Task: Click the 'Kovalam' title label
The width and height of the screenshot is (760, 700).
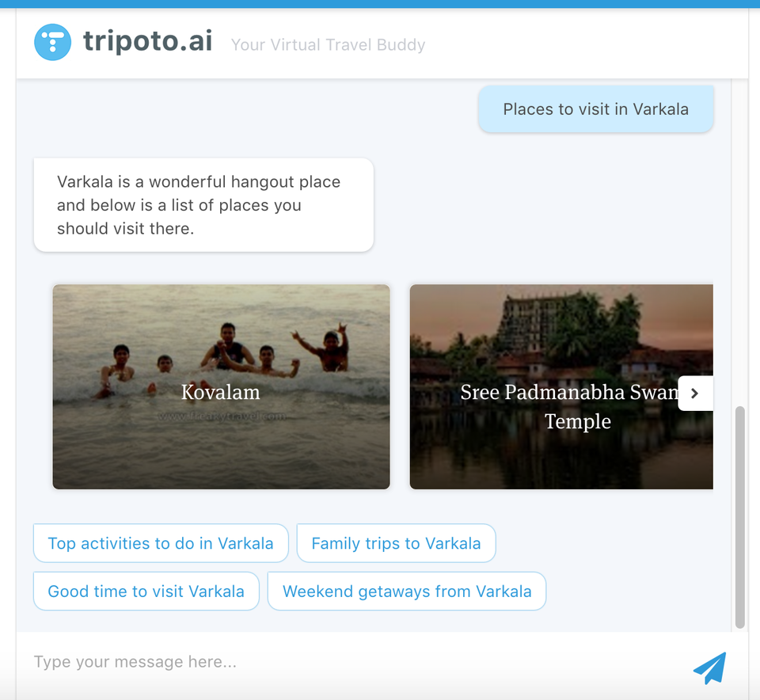Action: 221,392
